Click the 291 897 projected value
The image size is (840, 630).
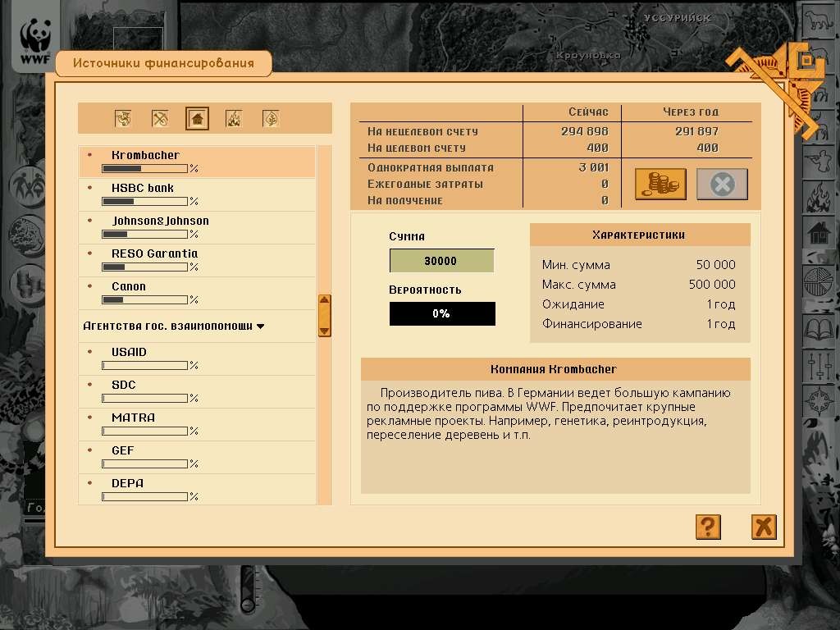pyautogui.click(x=696, y=131)
